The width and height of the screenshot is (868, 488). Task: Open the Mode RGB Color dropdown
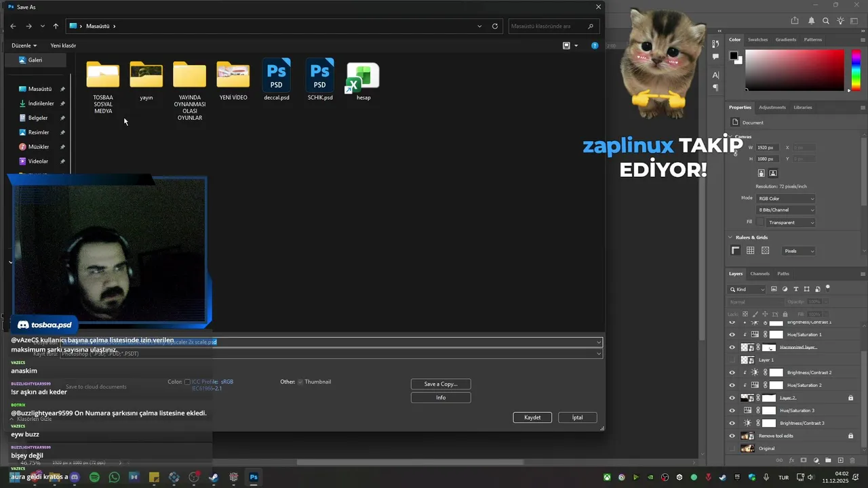pos(785,199)
